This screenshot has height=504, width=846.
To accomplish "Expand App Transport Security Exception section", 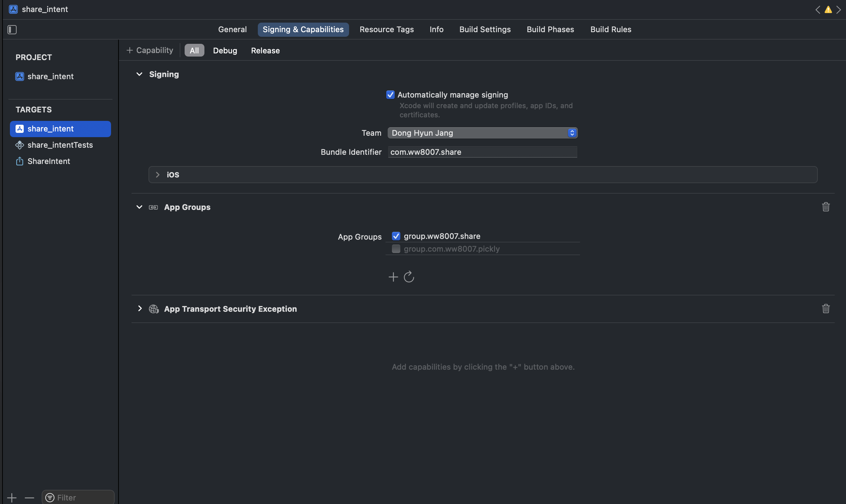I will [140, 309].
